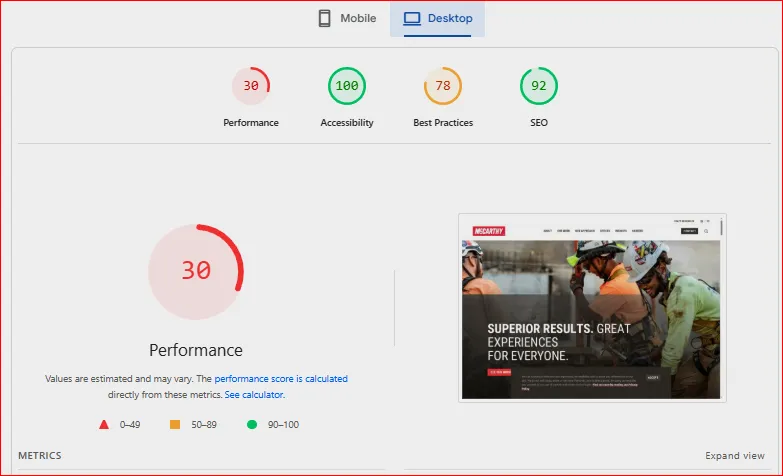The width and height of the screenshot is (783, 476).
Task: Open the Best Practices 78 score gauge
Action: pos(443,86)
